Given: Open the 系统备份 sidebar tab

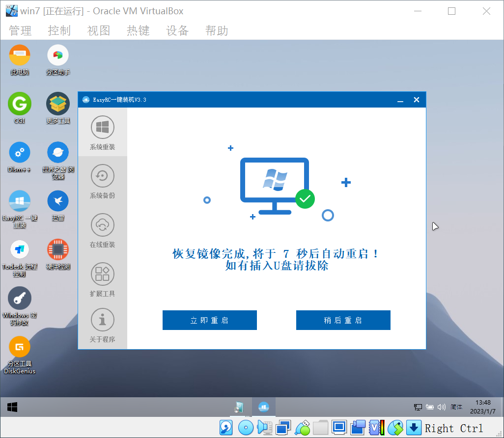Looking at the screenshot, I should [103, 181].
